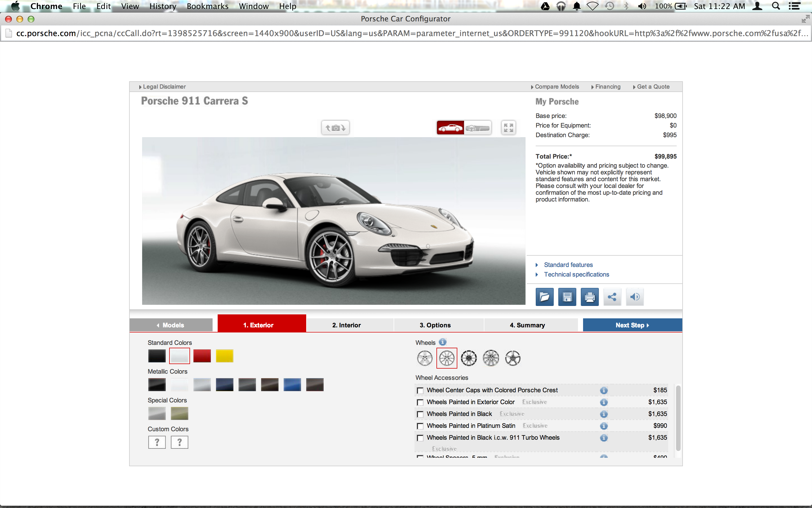Select the second highlighted wheel design
The height and width of the screenshot is (508, 812).
(x=447, y=358)
